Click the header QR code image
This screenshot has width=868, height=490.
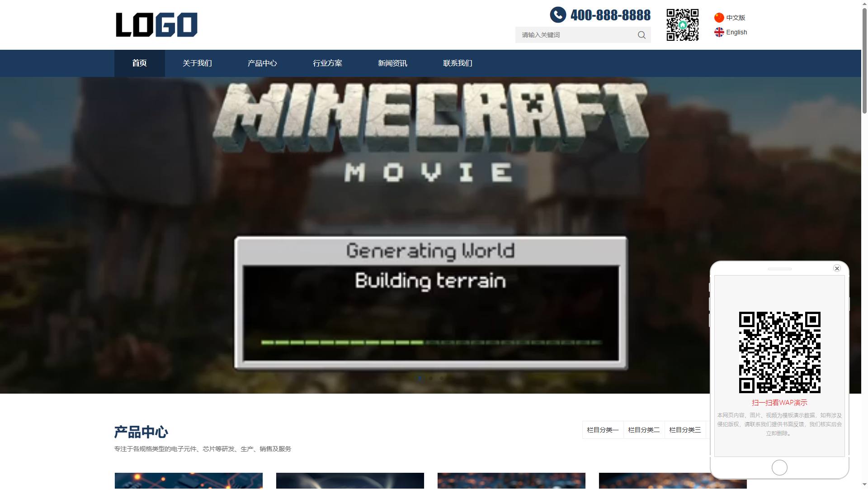(x=683, y=25)
